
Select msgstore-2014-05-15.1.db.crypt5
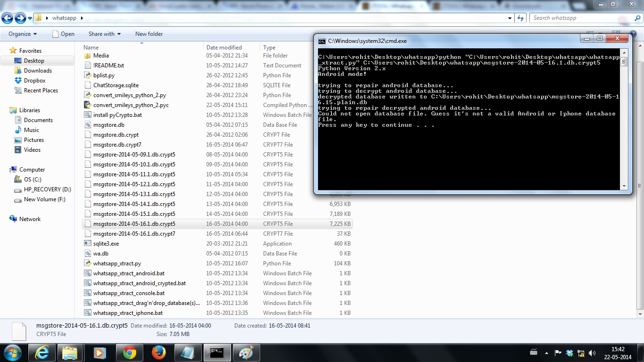click(134, 214)
